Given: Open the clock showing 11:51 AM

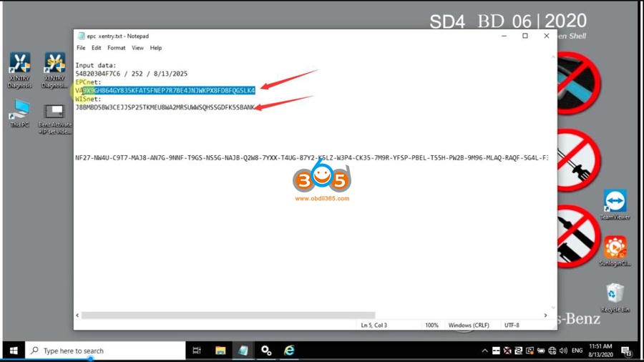Looking at the screenshot, I should point(600,351).
